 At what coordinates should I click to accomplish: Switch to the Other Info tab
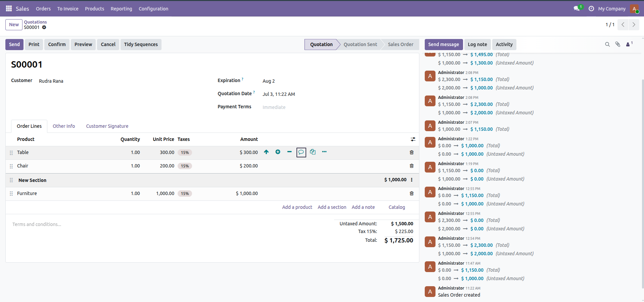[64, 126]
